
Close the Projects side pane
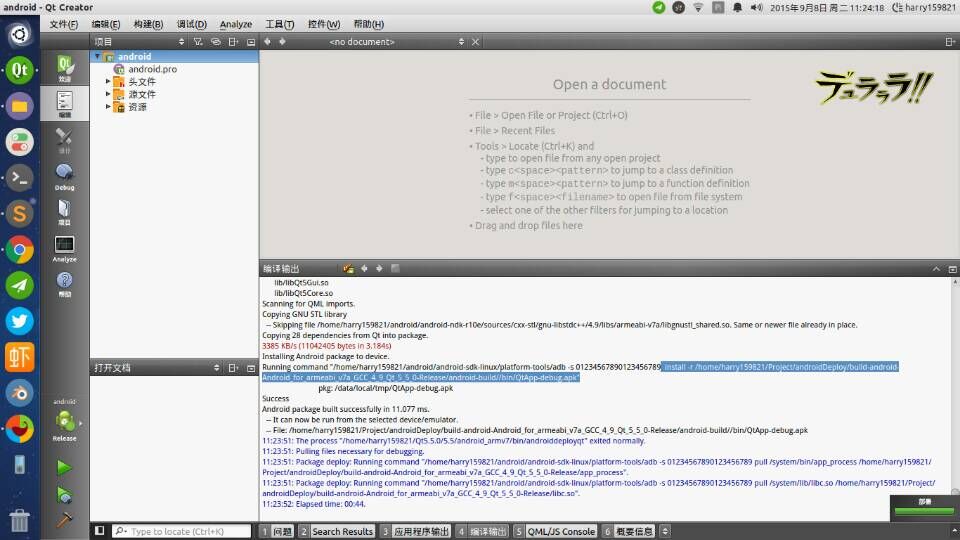251,42
